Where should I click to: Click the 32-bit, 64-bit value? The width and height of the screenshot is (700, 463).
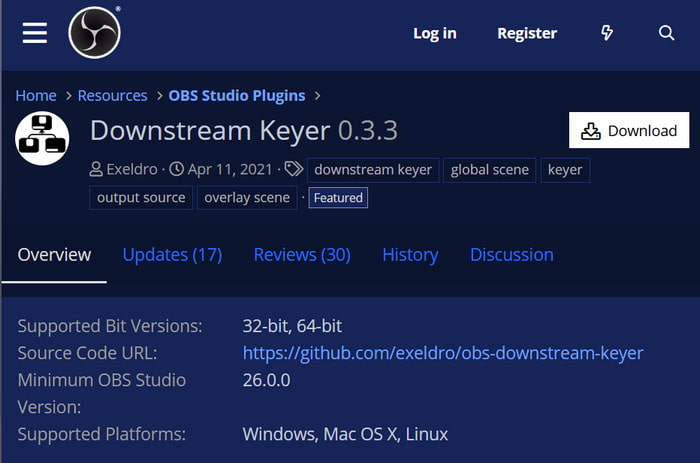pyautogui.click(x=292, y=326)
